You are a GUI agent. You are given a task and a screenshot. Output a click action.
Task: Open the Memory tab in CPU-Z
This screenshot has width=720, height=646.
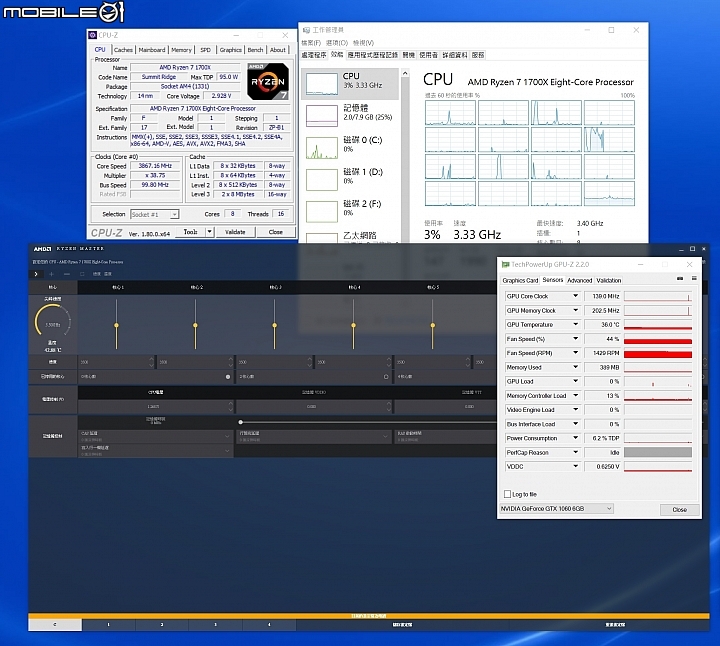point(181,50)
